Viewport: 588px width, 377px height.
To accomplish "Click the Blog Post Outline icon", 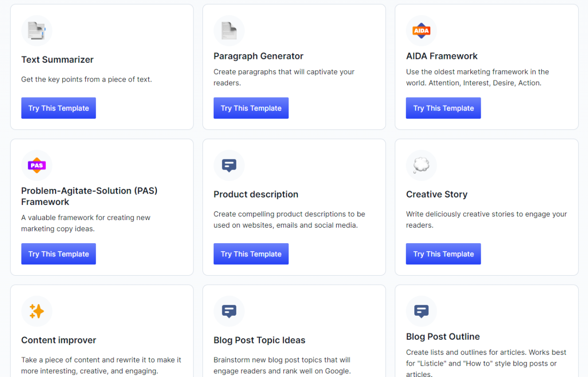I will [x=421, y=311].
